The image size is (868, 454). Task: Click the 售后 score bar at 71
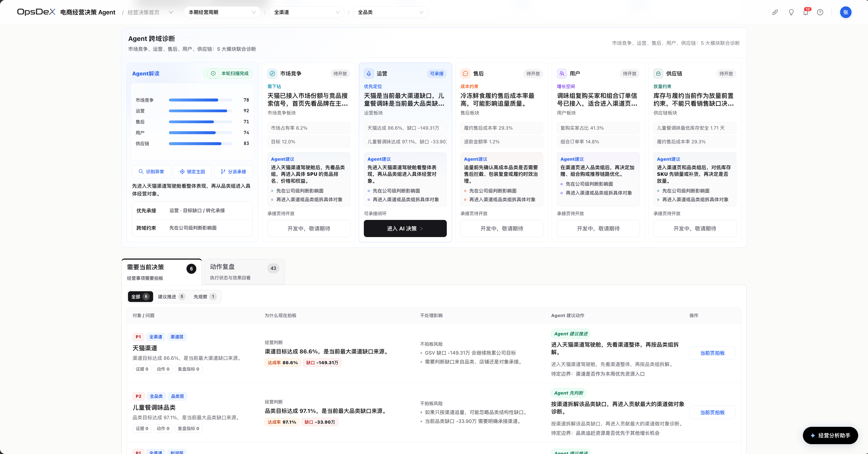200,122
